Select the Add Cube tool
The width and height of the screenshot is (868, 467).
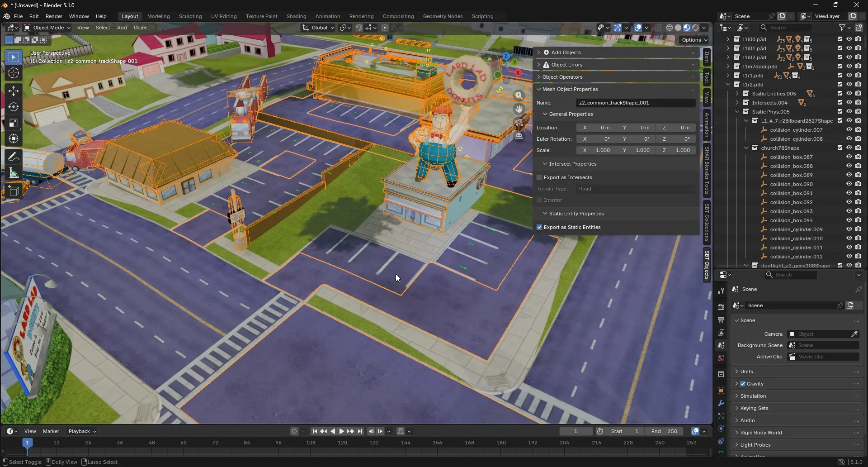coord(14,191)
